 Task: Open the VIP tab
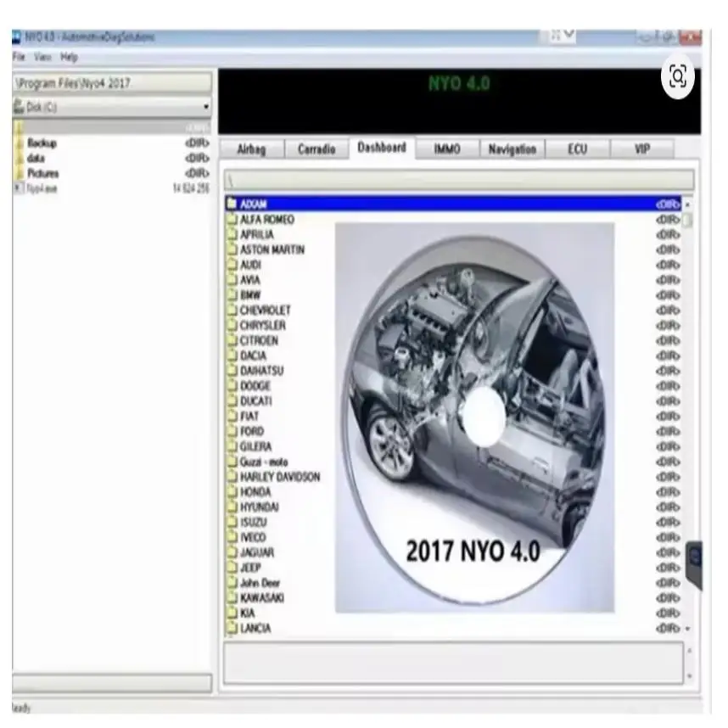point(642,149)
